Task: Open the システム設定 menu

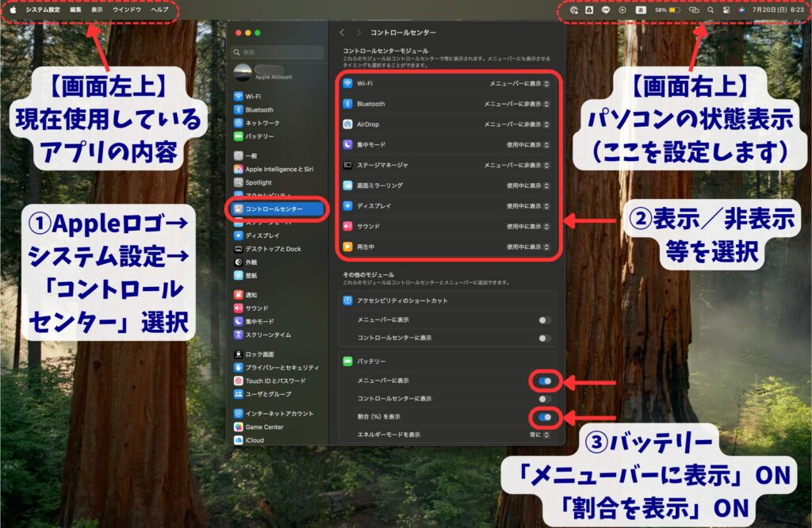Action: pos(43,10)
